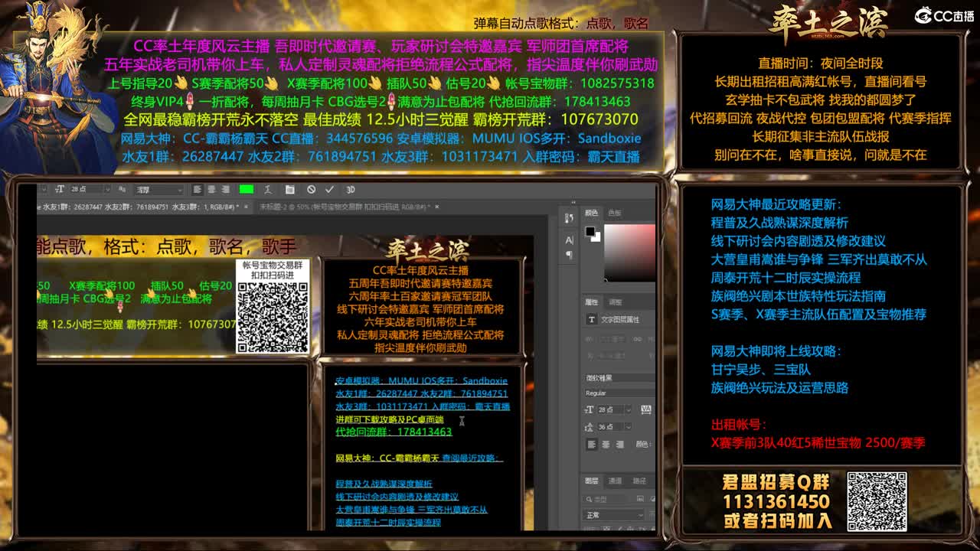980x551 pixels.
Task: Toggle the character and paragraph panels
Action: [290, 189]
